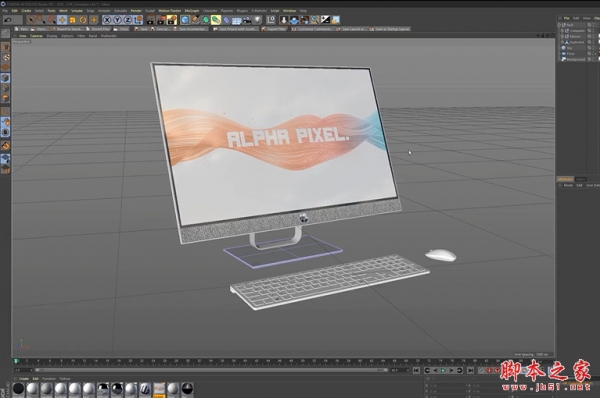Image resolution: width=600 pixels, height=398 pixels.
Task: Collapse the Null object hierarchy
Action: 559,25
